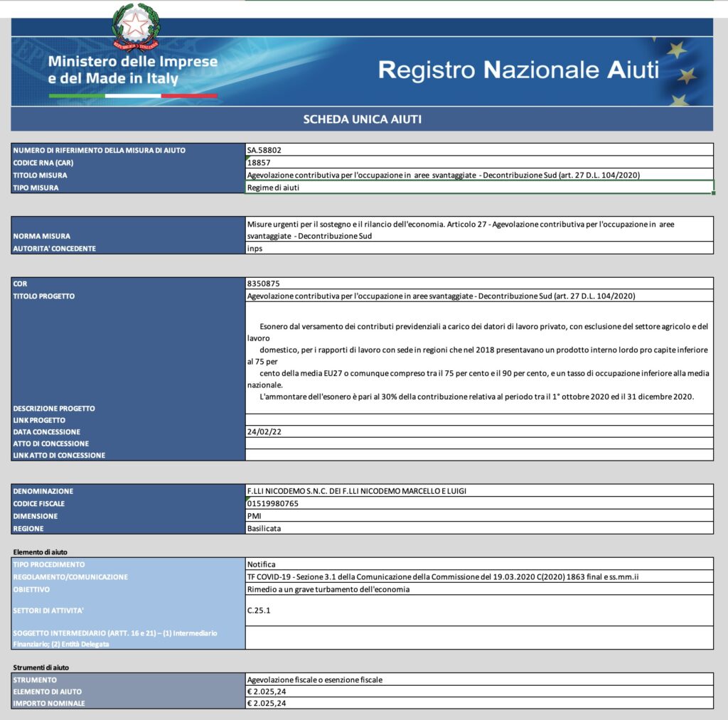Select the Basilicata regione cell
This screenshot has height=720, width=728.
tap(479, 528)
